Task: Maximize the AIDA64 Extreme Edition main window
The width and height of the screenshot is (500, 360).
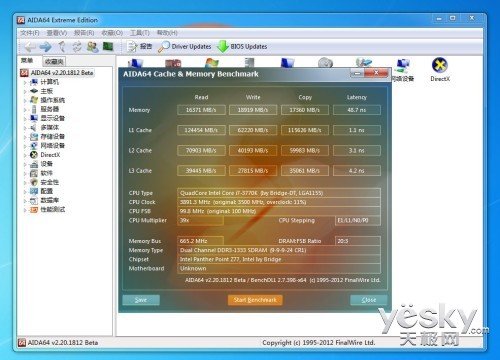Action: coord(453,18)
